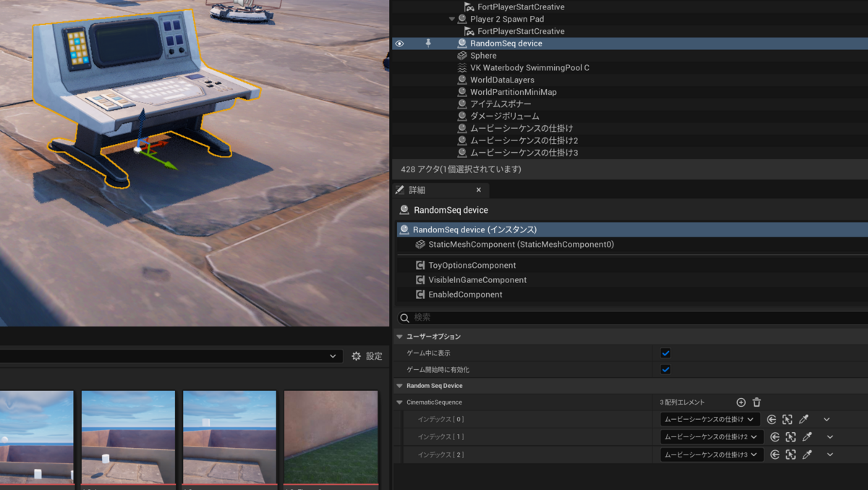Open the インデックス[1] sequence dropdown
Viewport: 868px width, 490px height.
coord(709,436)
